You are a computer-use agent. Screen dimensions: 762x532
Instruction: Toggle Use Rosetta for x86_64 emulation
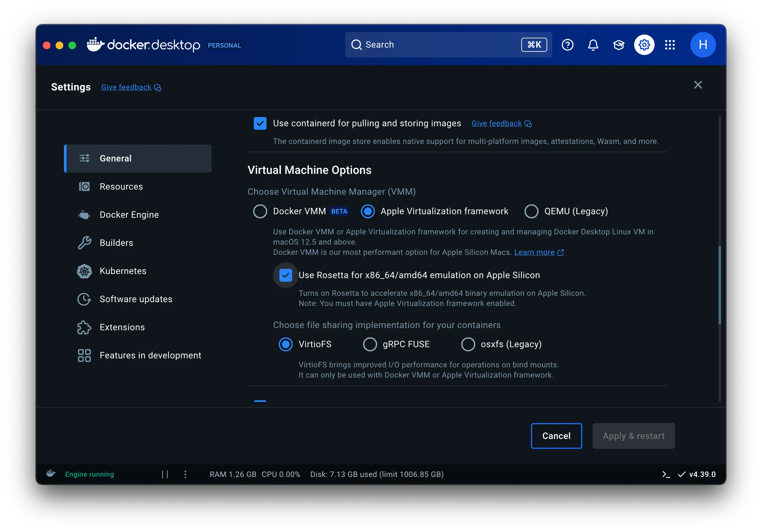click(285, 275)
